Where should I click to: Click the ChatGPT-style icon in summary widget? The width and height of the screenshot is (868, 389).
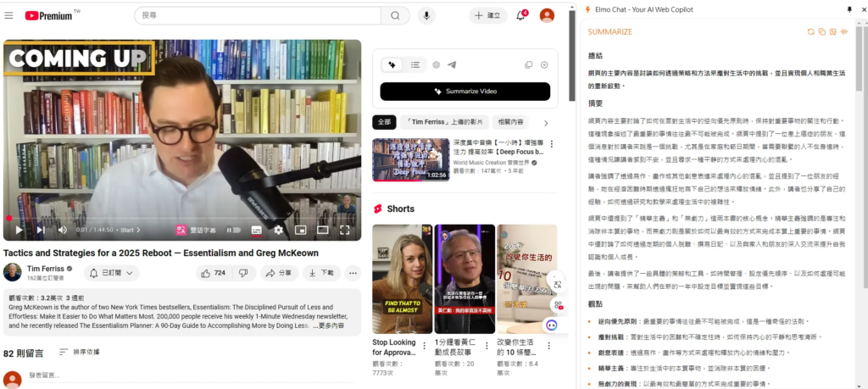pos(437,64)
